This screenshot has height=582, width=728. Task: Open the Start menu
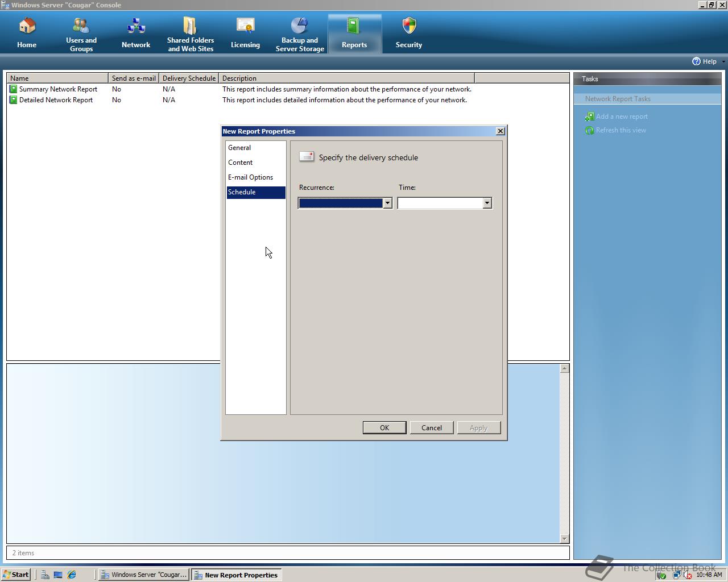click(x=16, y=575)
